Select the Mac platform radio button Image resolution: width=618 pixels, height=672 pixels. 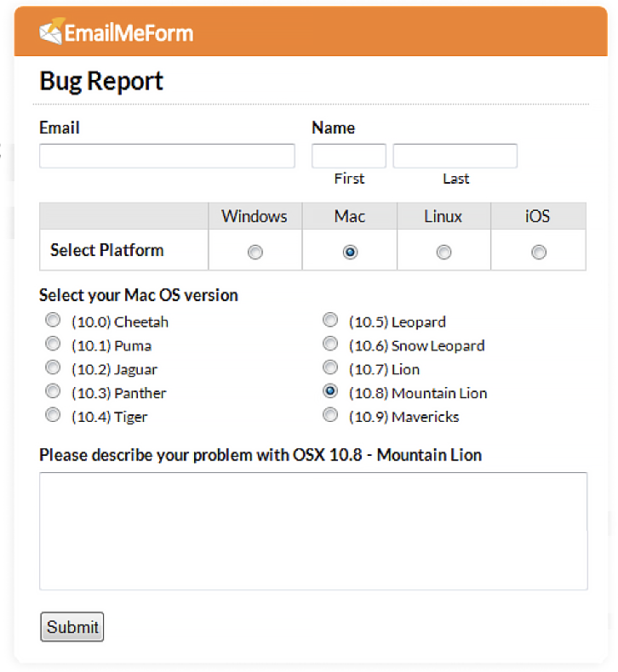(350, 252)
